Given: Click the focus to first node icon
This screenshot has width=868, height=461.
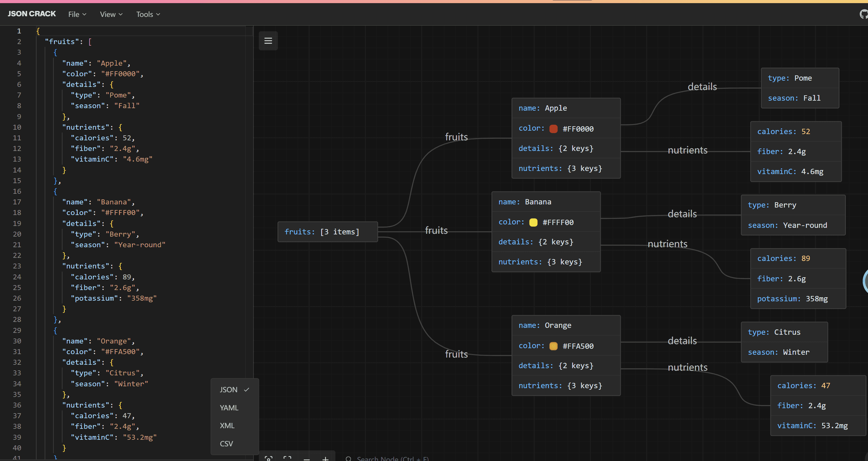Looking at the screenshot, I should coord(268,458).
